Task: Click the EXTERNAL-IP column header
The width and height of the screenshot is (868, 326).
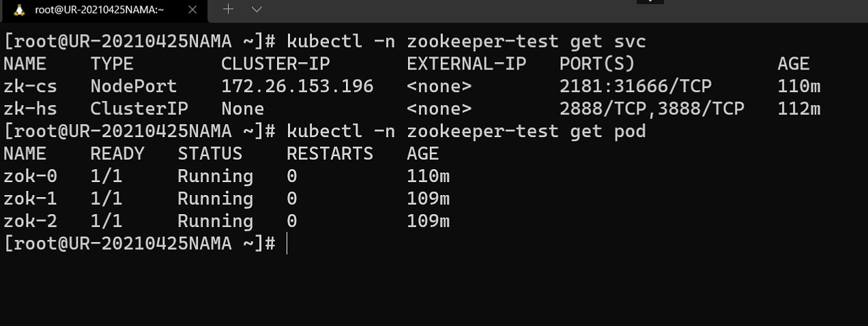Action: pyautogui.click(x=466, y=64)
